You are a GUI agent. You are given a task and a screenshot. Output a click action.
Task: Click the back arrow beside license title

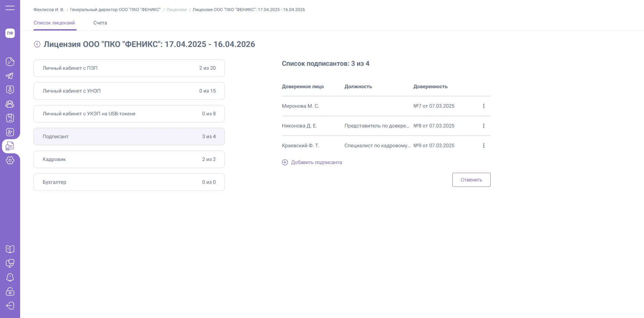pos(37,44)
